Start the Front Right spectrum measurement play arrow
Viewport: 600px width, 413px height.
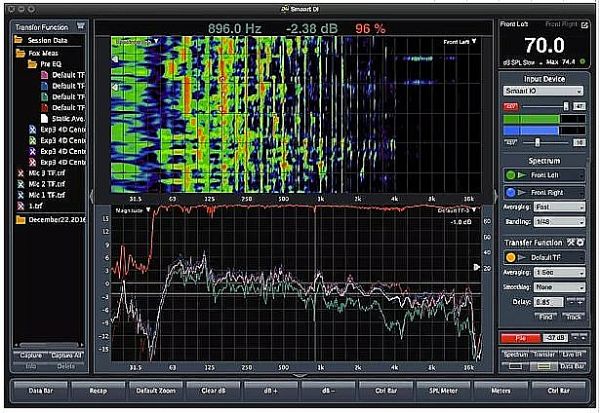pos(522,193)
